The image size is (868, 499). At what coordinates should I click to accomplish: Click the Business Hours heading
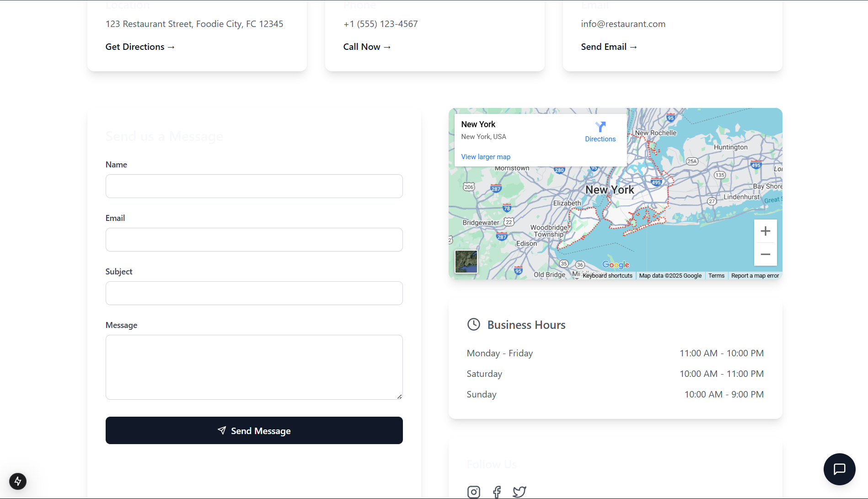click(526, 325)
